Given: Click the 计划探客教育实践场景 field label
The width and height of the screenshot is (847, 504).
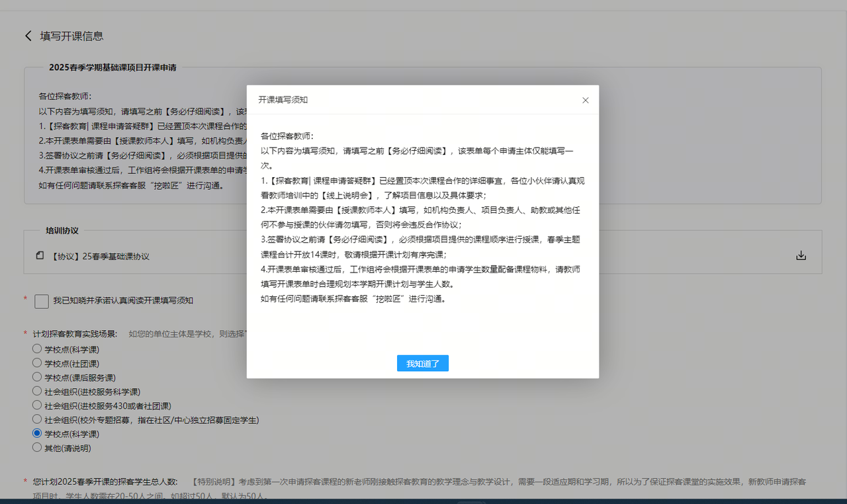Looking at the screenshot, I should tap(74, 334).
